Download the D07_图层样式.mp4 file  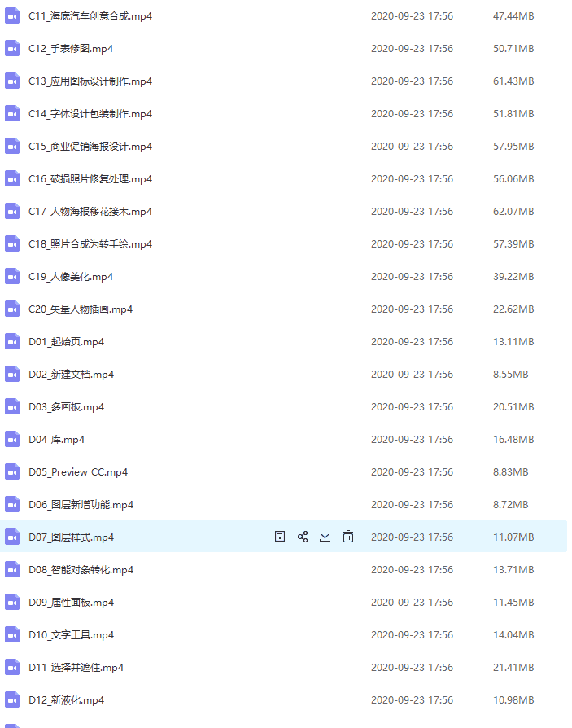[x=325, y=537]
